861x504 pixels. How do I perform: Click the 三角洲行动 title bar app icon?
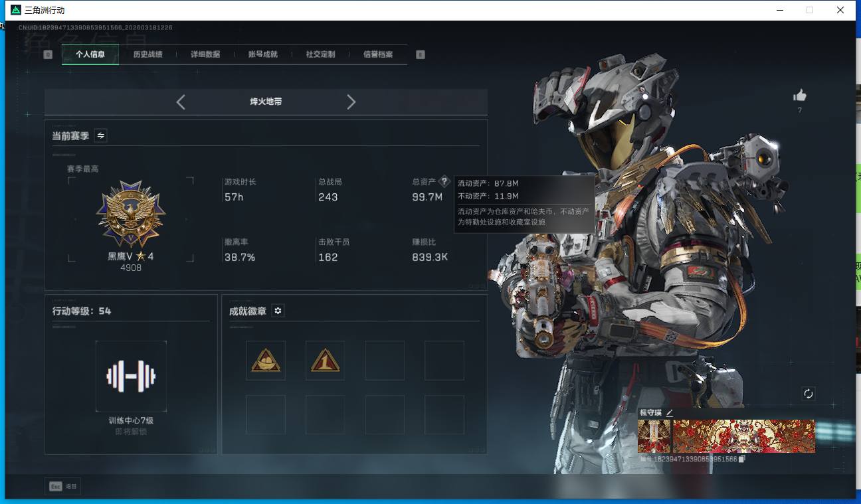[16, 10]
